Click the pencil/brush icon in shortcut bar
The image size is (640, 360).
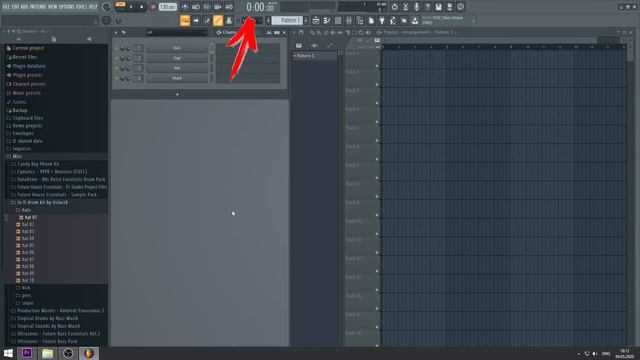pos(207,20)
